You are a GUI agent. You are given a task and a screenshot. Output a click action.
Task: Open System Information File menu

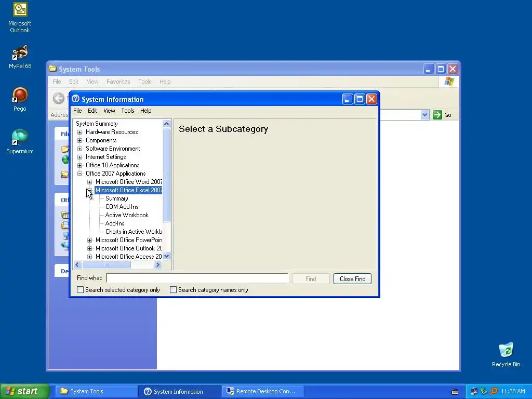coord(77,111)
